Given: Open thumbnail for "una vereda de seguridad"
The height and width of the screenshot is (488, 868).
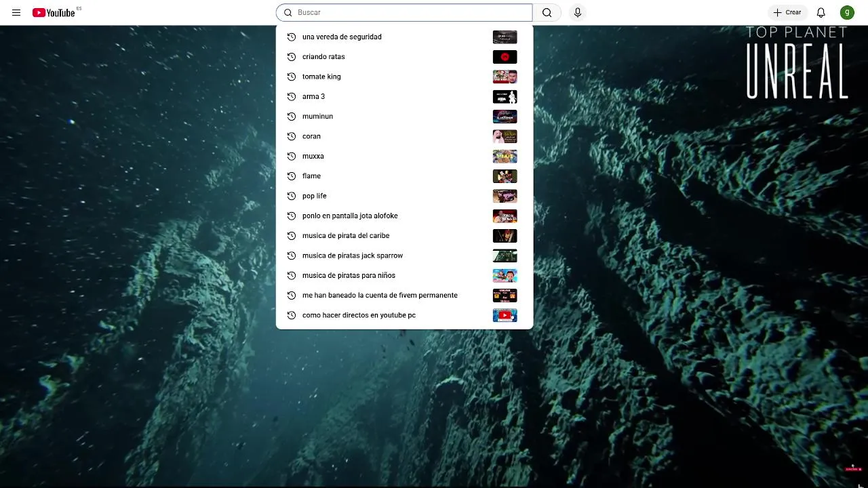Looking at the screenshot, I should pyautogui.click(x=505, y=37).
